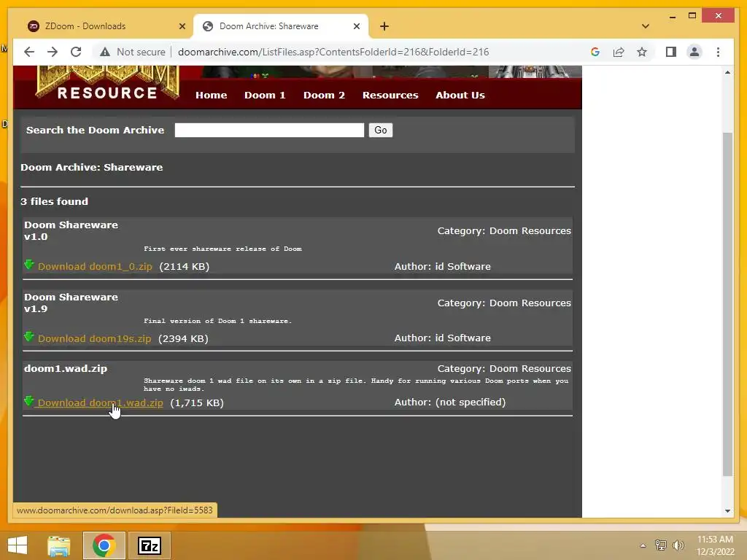Image resolution: width=747 pixels, height=560 pixels.
Task: Share this page using the share icon
Action: 619,52
